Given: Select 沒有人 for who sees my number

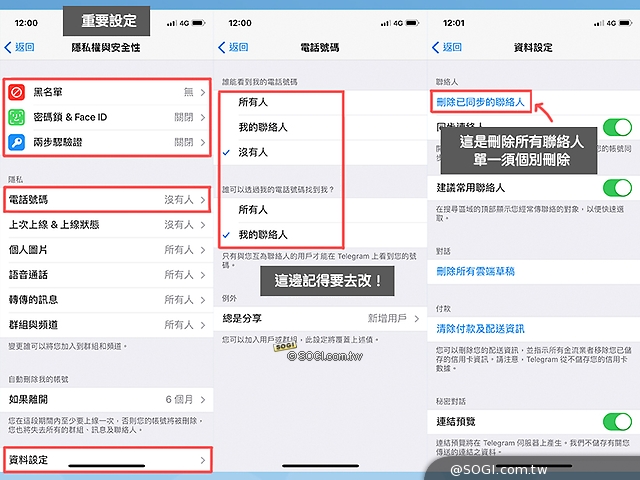Looking at the screenshot, I should point(320,153).
